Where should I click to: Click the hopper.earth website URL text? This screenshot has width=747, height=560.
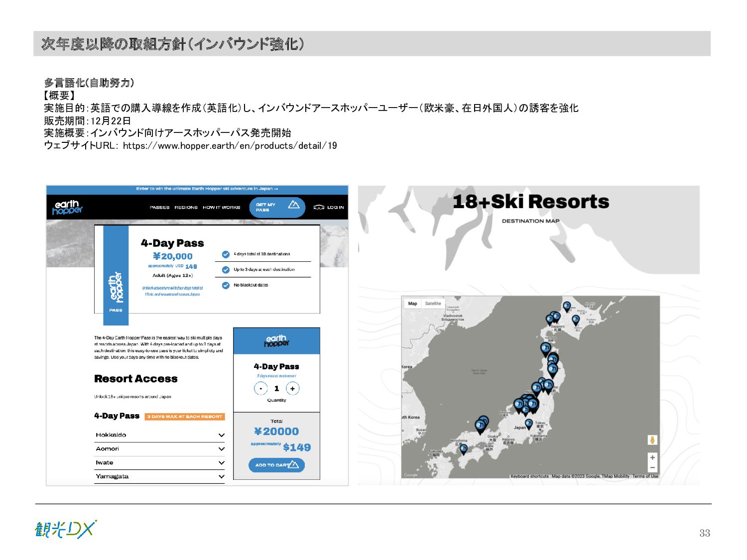click(x=230, y=146)
